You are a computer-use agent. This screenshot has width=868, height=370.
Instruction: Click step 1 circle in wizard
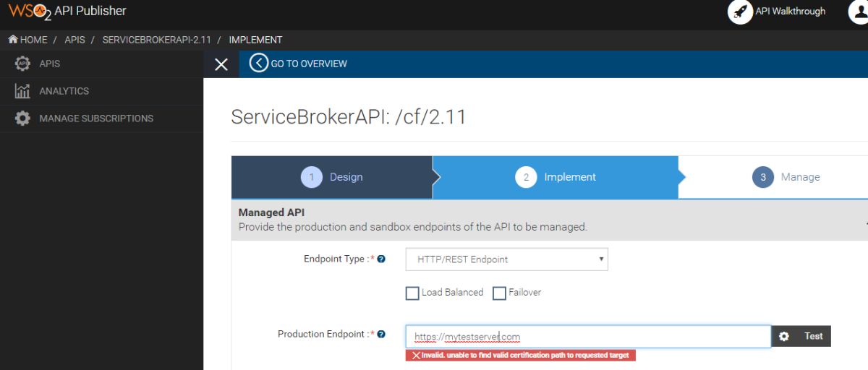click(x=311, y=177)
